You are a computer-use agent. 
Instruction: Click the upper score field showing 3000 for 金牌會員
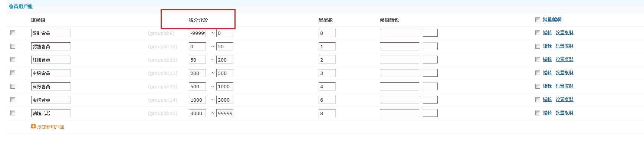point(225,100)
